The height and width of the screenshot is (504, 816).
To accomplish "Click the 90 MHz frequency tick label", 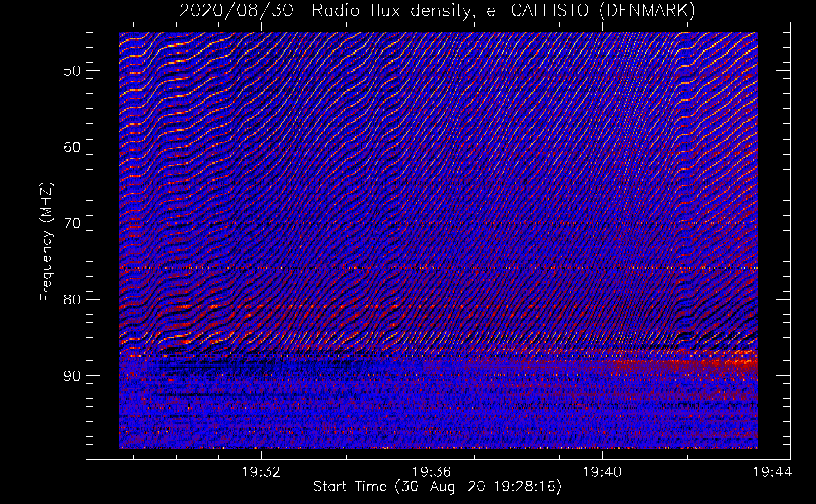I will (x=72, y=376).
